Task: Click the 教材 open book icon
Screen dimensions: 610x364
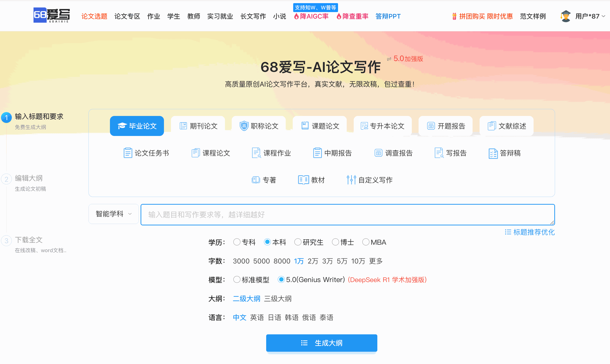Action: [303, 180]
